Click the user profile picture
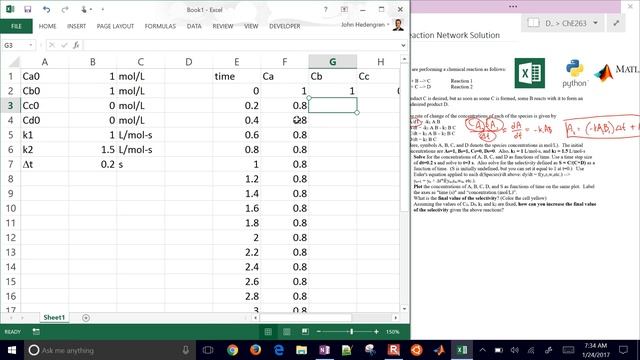 [398, 24]
